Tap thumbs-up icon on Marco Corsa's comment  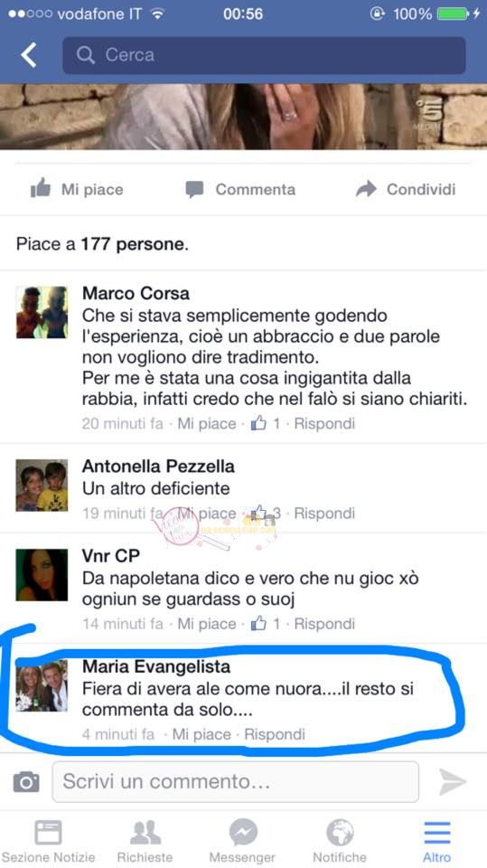point(258,424)
